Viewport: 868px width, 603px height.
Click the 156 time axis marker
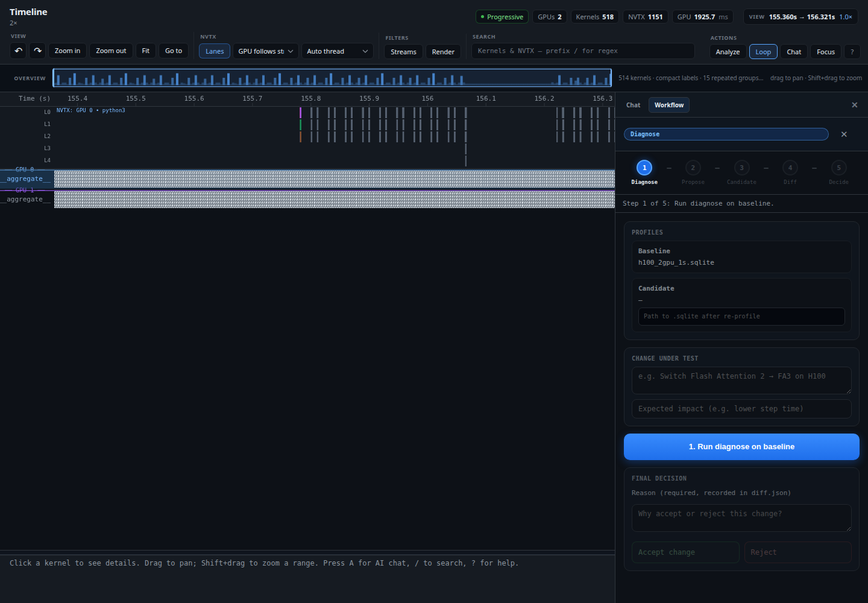tap(427, 98)
